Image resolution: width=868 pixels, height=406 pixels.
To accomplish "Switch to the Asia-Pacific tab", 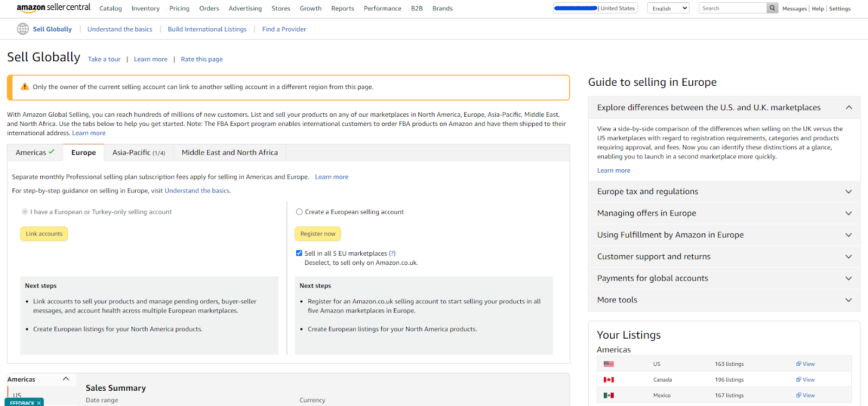I will (x=138, y=153).
